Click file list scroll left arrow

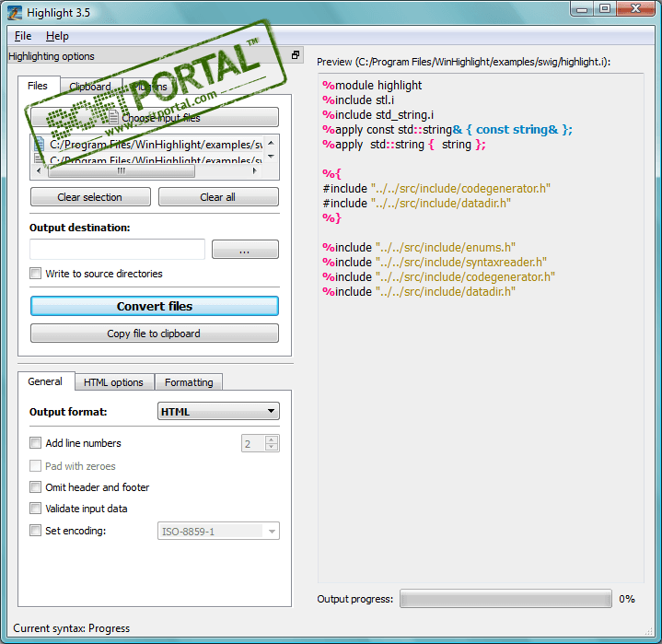coord(39,170)
